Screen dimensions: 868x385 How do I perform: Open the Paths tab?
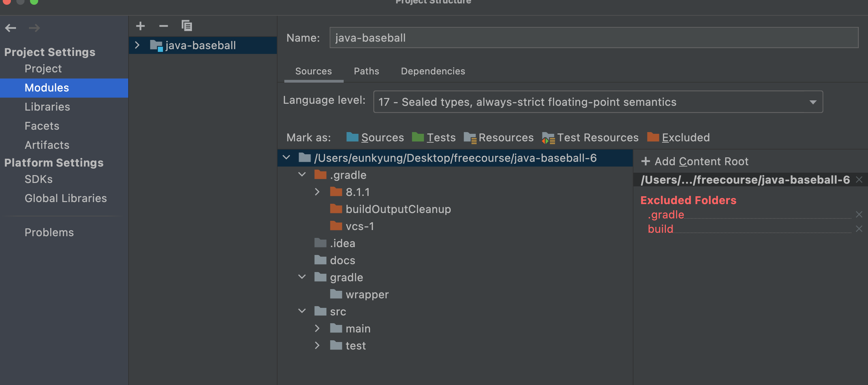click(x=366, y=71)
